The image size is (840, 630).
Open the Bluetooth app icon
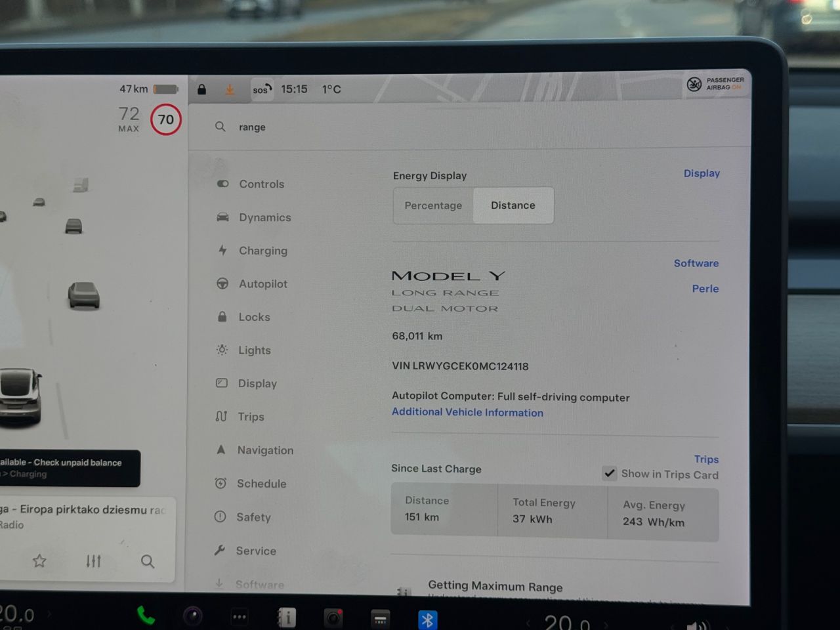click(x=427, y=619)
